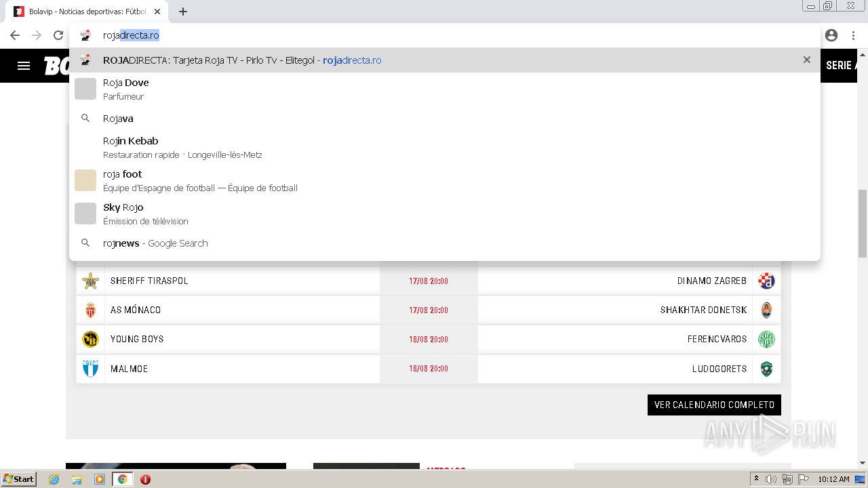Screen dimensions: 868x488
Task: Click the system clock showing 10:12 AM
Action: [x=833, y=479]
